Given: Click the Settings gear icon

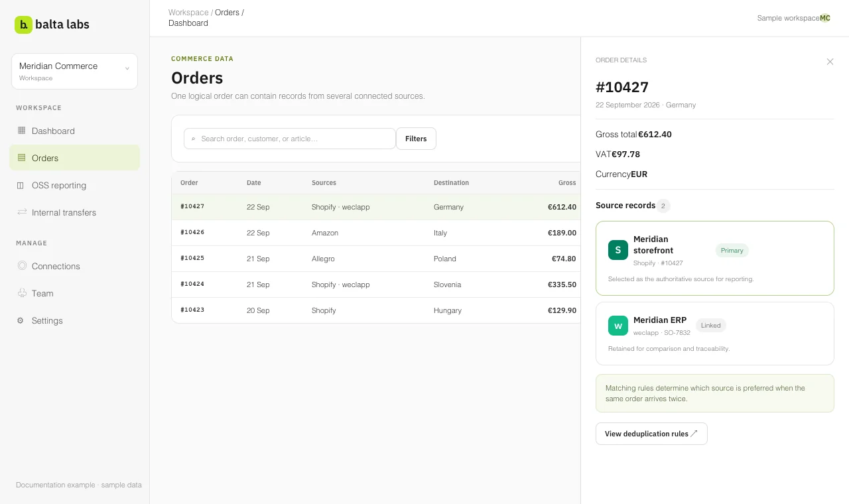Looking at the screenshot, I should (21, 320).
